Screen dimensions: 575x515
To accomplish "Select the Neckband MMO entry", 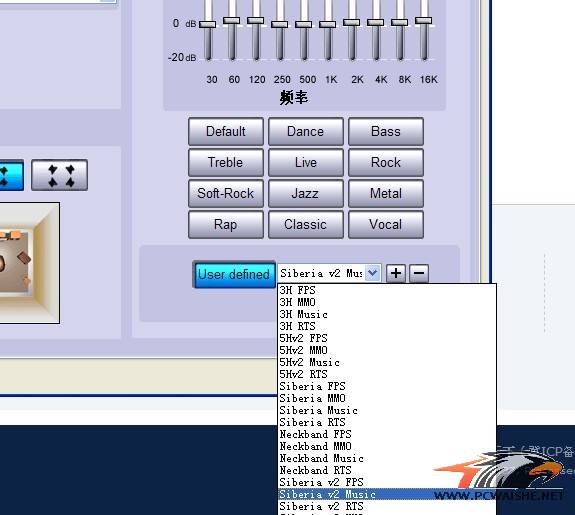I will pos(387,446).
